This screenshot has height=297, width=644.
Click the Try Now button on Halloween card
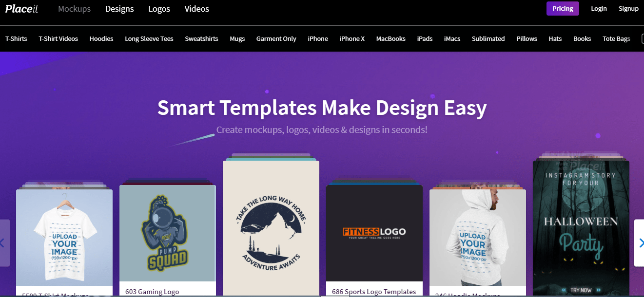pyautogui.click(x=581, y=290)
